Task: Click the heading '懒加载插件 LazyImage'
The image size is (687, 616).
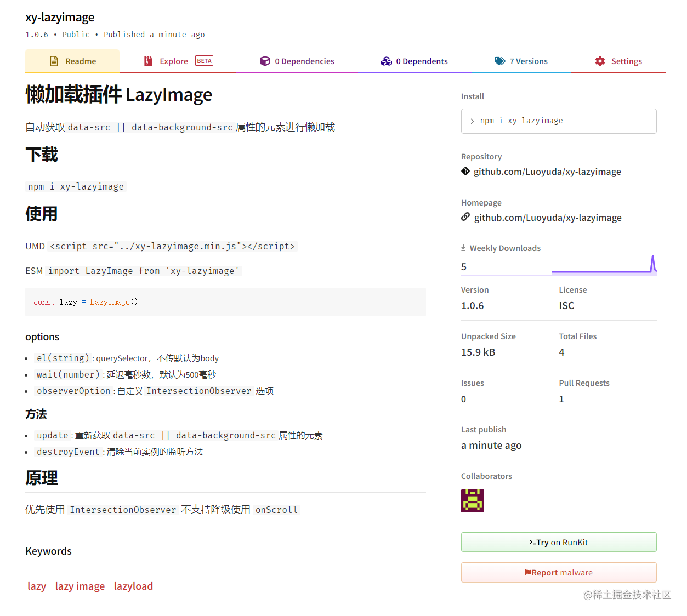Action: (118, 94)
